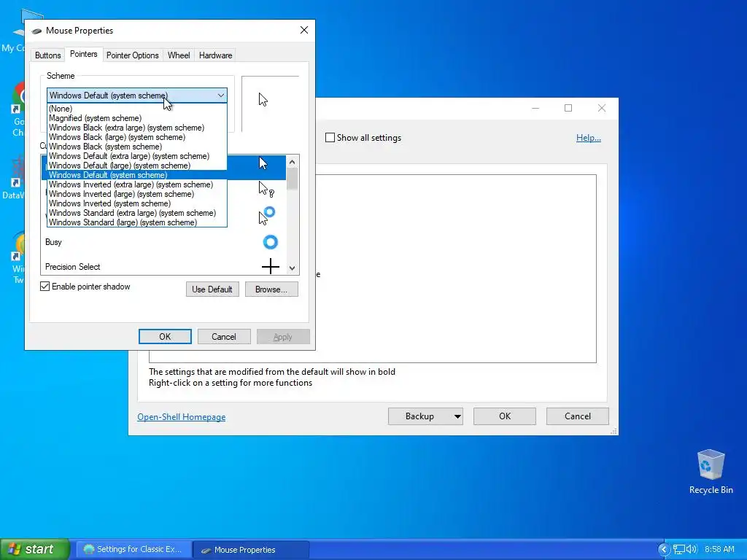Cancel the Mouse Properties dialog
The image size is (747, 560).
click(x=224, y=337)
